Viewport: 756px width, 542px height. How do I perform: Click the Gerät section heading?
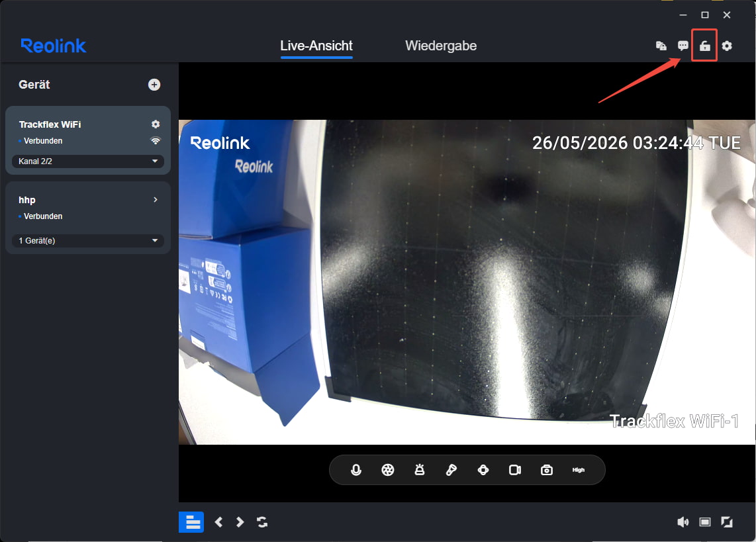[34, 85]
